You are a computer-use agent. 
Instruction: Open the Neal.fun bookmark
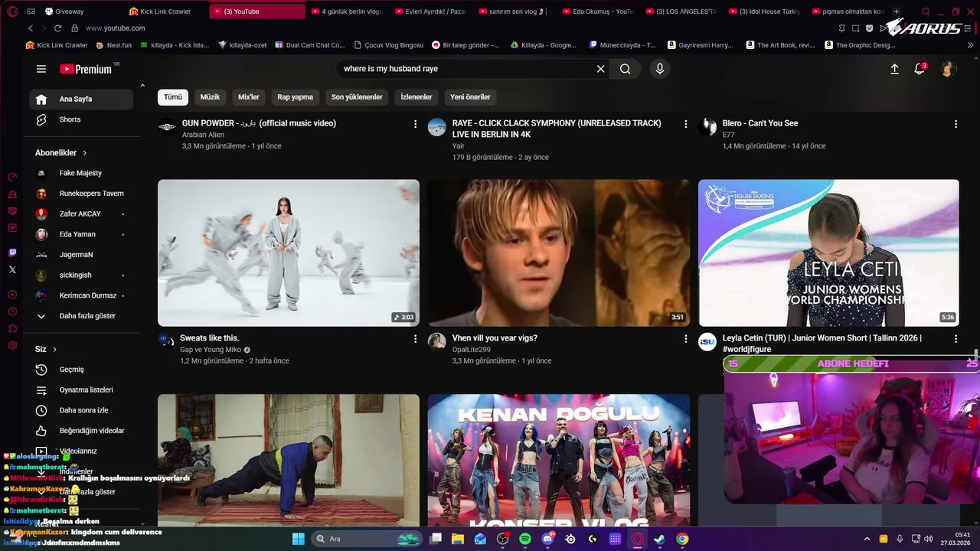click(x=114, y=45)
